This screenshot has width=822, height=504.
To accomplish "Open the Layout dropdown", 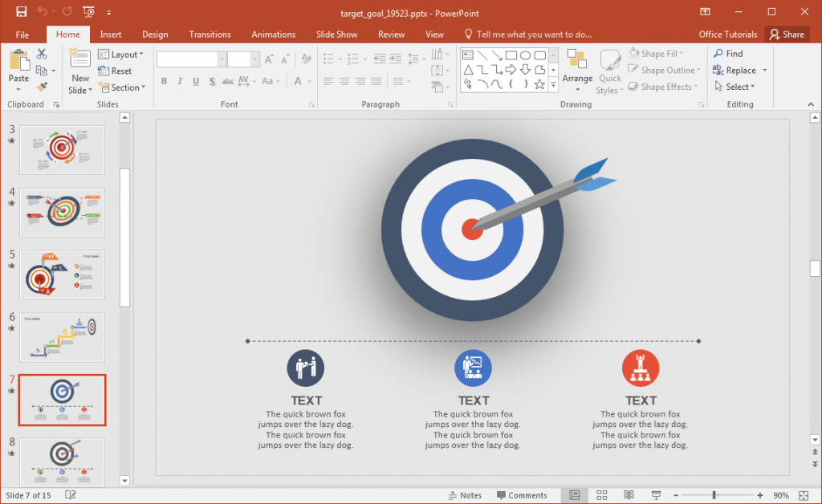I will click(122, 54).
